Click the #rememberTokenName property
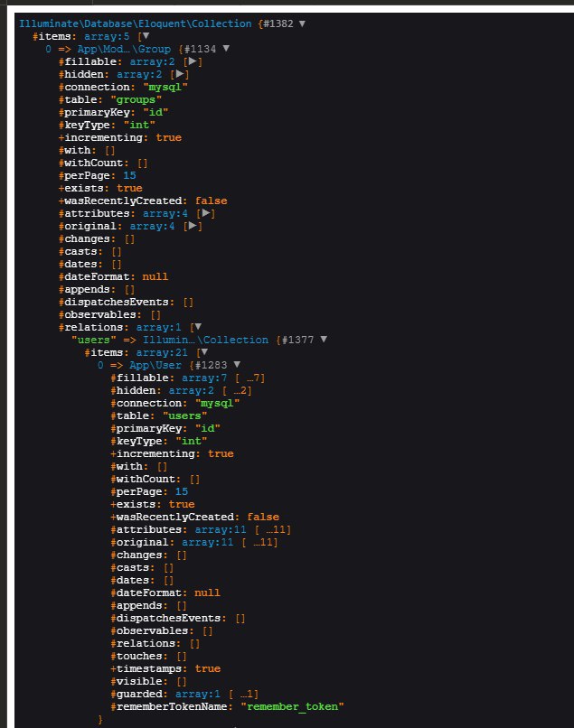The width and height of the screenshot is (574, 728). pos(172,706)
